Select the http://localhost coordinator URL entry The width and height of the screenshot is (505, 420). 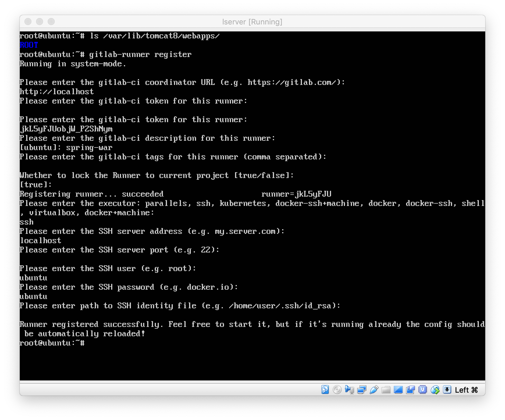[x=57, y=92]
